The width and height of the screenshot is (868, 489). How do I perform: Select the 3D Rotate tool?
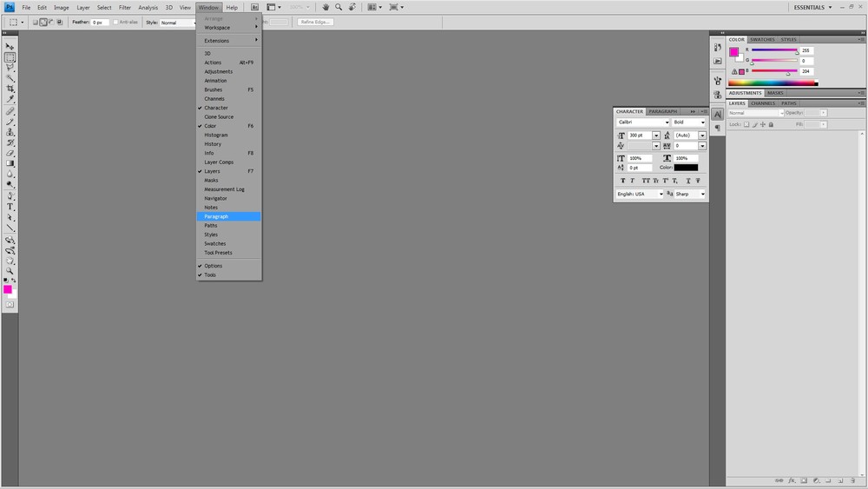[10, 240]
